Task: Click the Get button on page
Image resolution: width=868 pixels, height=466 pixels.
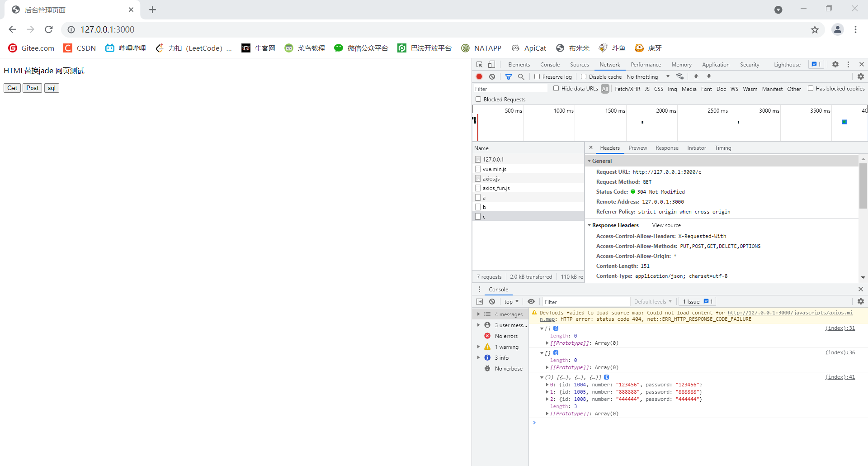Action: coord(12,88)
